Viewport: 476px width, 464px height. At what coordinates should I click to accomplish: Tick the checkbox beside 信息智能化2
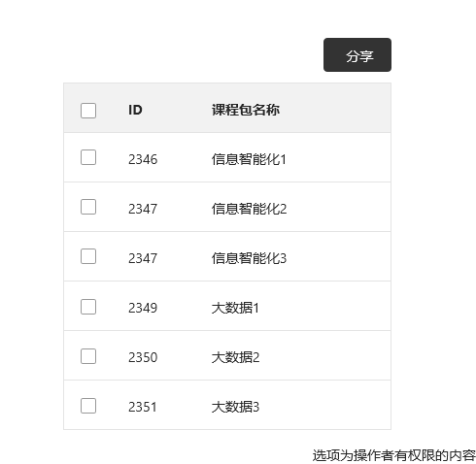(x=88, y=207)
